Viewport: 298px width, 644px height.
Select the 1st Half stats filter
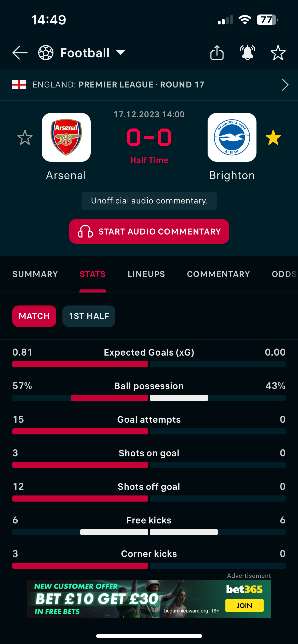pos(89,316)
